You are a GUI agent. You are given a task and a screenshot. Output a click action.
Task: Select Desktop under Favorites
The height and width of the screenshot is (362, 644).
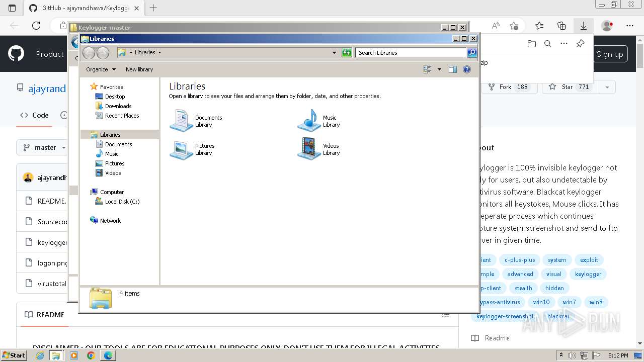115,97
